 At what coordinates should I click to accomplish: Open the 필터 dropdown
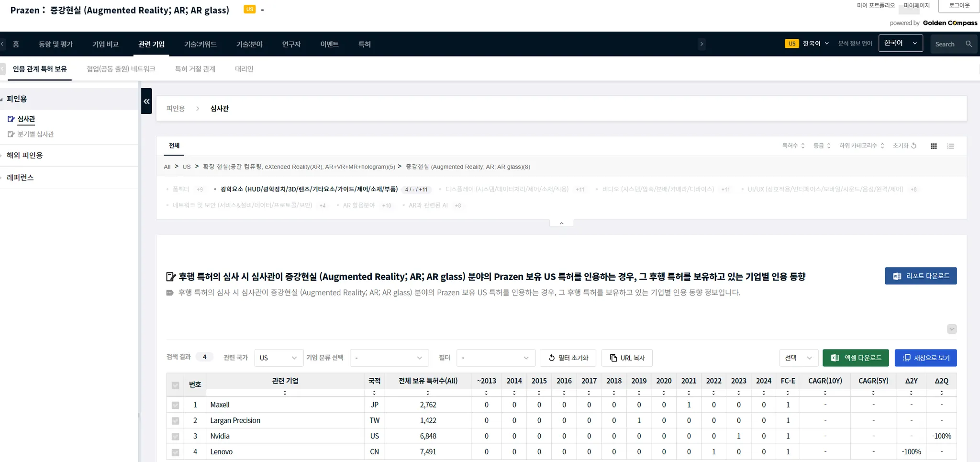(495, 358)
